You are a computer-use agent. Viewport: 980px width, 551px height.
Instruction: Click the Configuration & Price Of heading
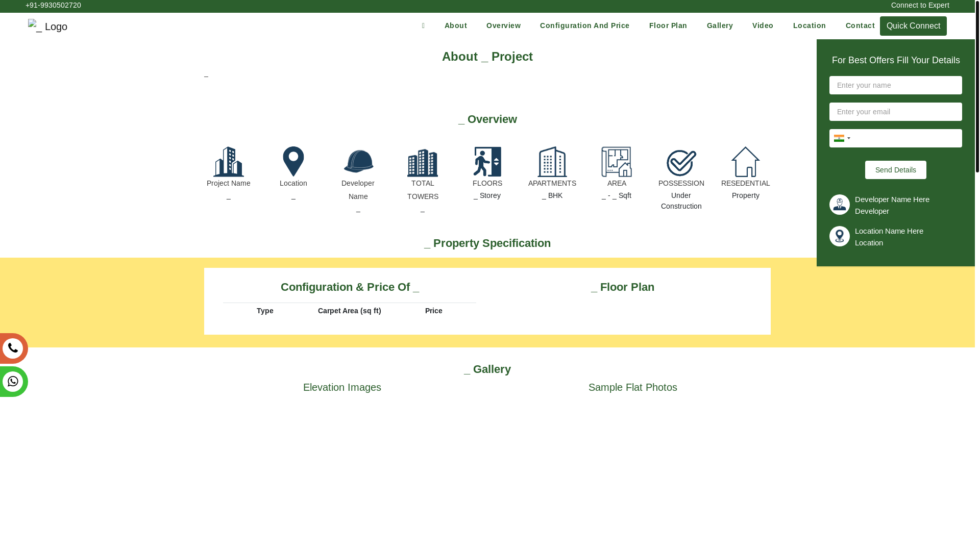point(350,287)
